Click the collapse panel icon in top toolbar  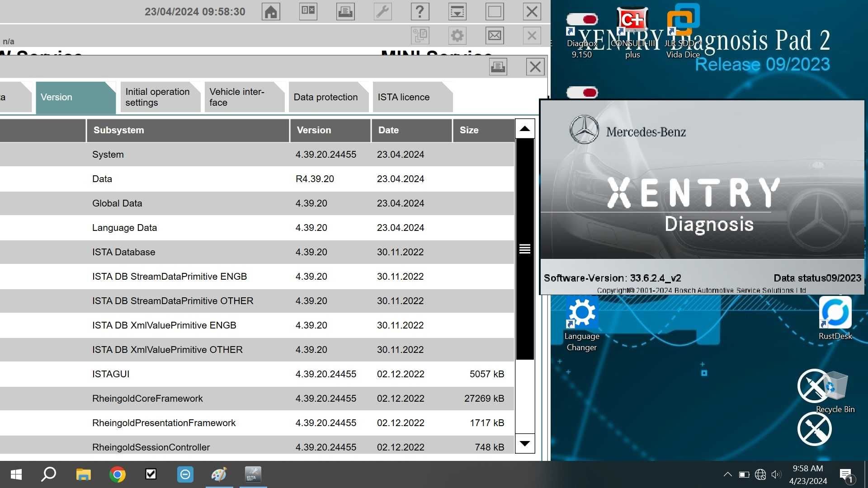click(458, 12)
